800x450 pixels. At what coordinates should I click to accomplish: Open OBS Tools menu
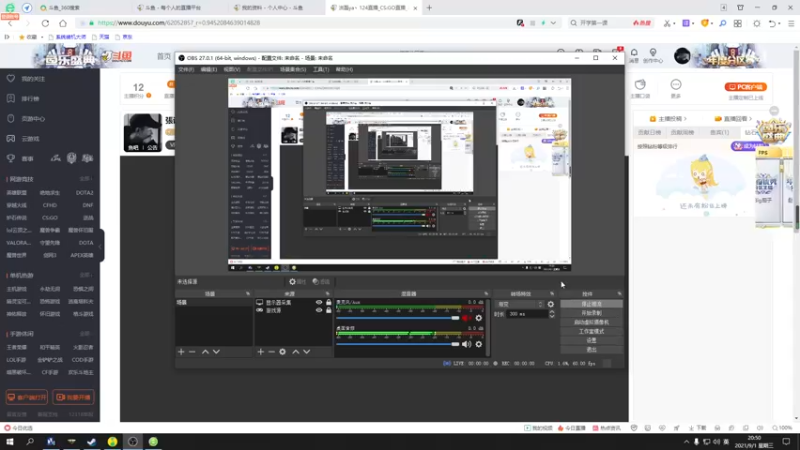tap(321, 69)
